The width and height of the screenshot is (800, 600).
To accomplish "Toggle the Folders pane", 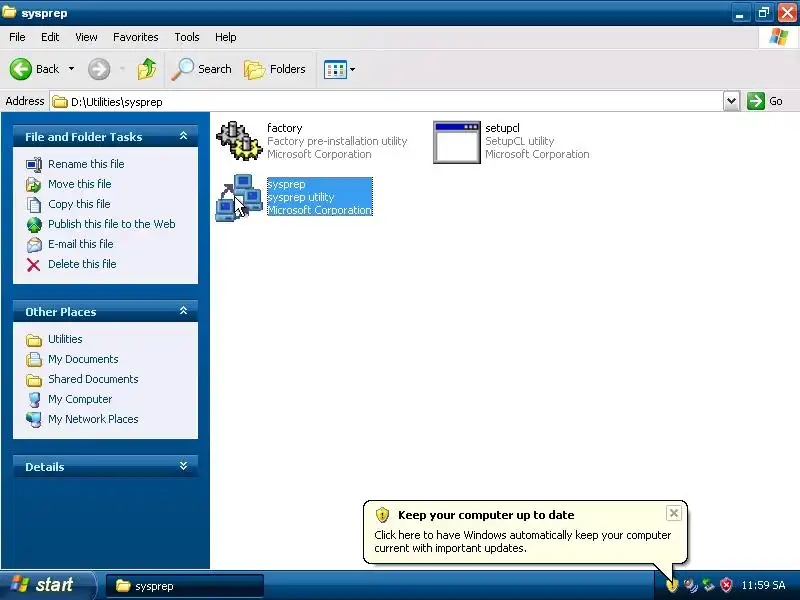I will [x=275, y=69].
